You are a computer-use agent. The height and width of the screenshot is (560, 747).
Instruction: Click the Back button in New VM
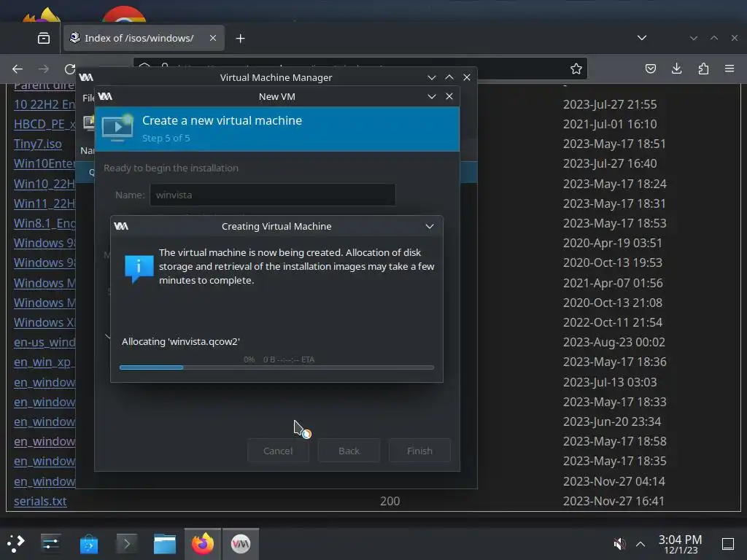point(349,451)
